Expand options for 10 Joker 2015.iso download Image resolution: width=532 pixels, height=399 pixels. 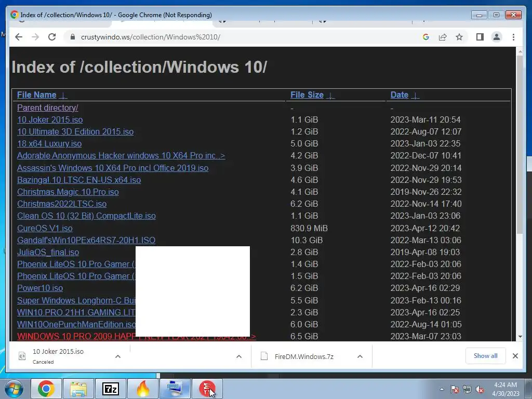coord(118,356)
